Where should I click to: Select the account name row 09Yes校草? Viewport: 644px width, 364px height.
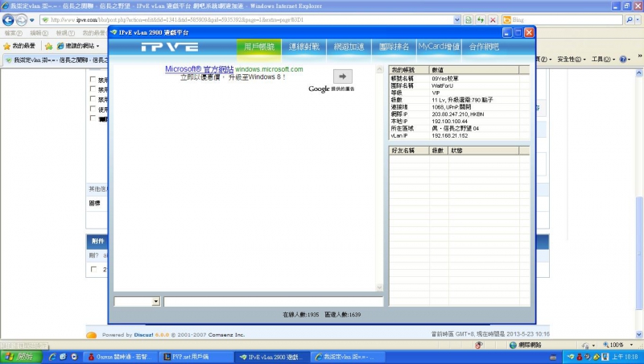(459, 78)
